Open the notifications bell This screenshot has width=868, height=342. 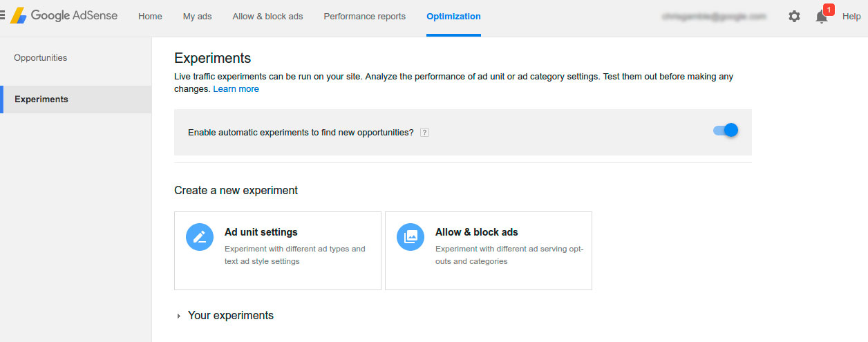tap(821, 18)
